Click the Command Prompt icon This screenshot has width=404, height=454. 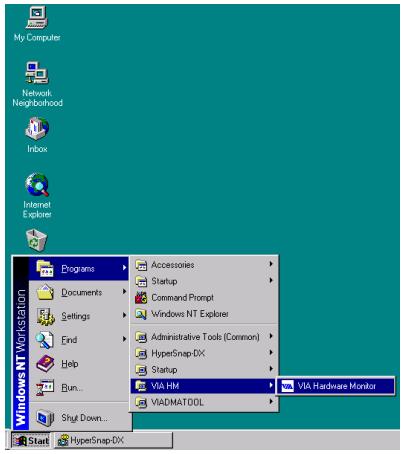pos(141,297)
